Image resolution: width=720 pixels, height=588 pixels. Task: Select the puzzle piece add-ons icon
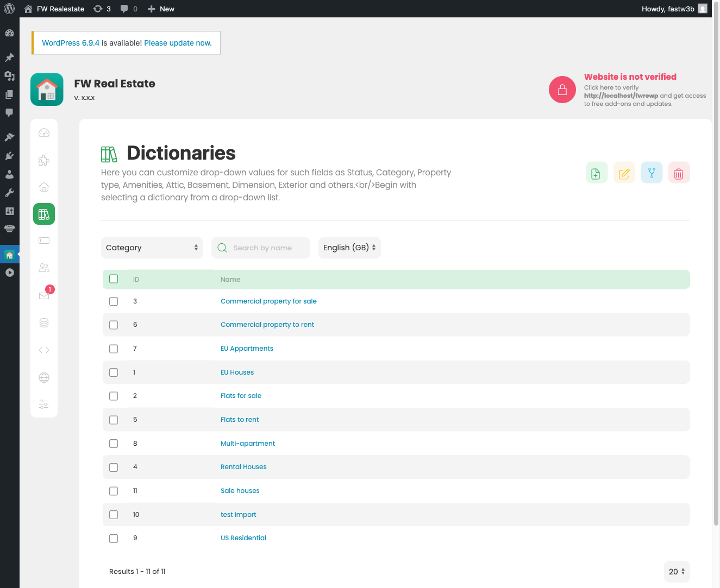[x=43, y=159]
